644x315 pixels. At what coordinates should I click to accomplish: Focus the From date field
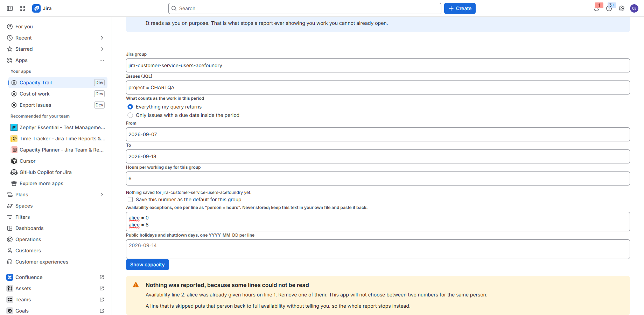[x=378, y=134]
